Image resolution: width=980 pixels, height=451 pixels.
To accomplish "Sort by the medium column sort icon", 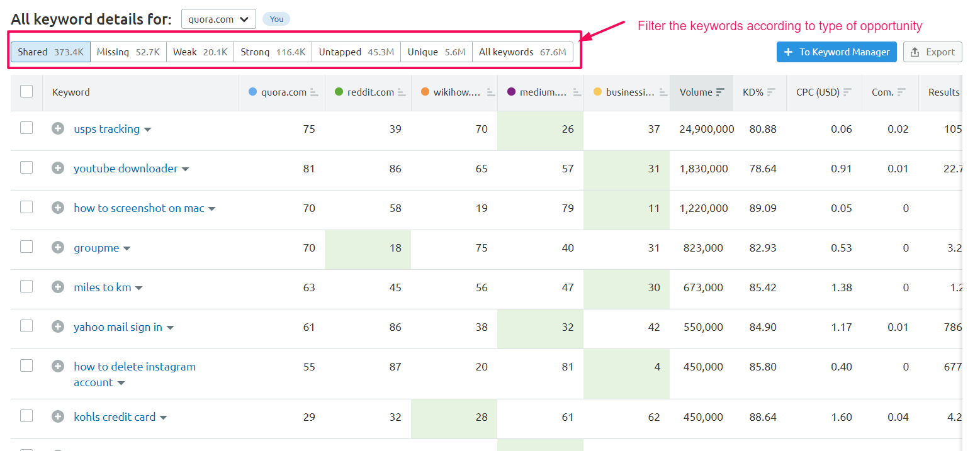I will tap(576, 92).
